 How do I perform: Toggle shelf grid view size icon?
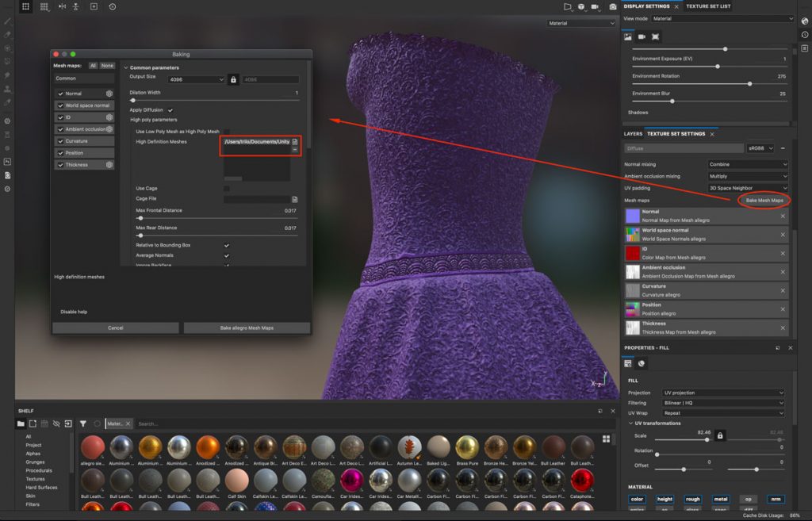pos(607,439)
